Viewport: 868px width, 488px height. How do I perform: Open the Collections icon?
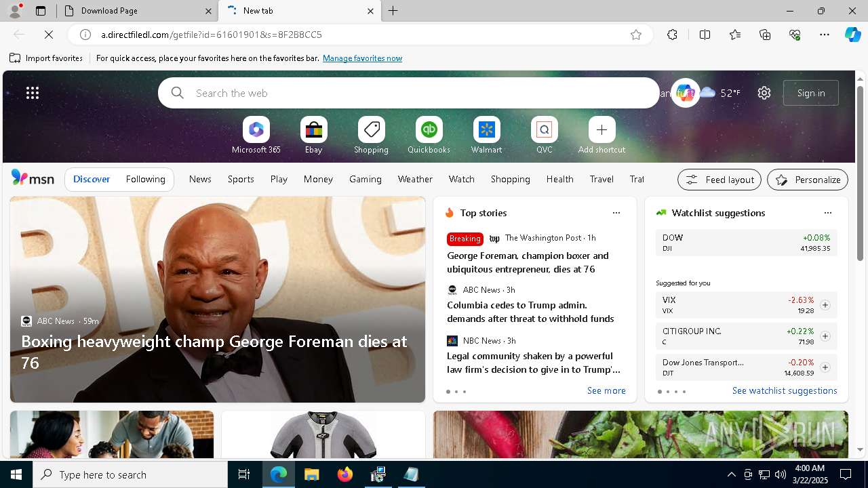[x=765, y=35]
